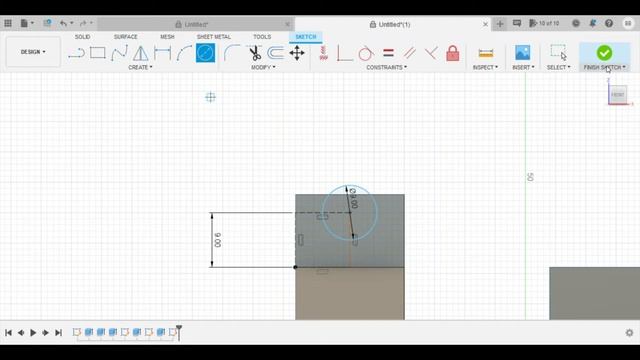Expand the CONSTRAINTS menu

[386, 67]
